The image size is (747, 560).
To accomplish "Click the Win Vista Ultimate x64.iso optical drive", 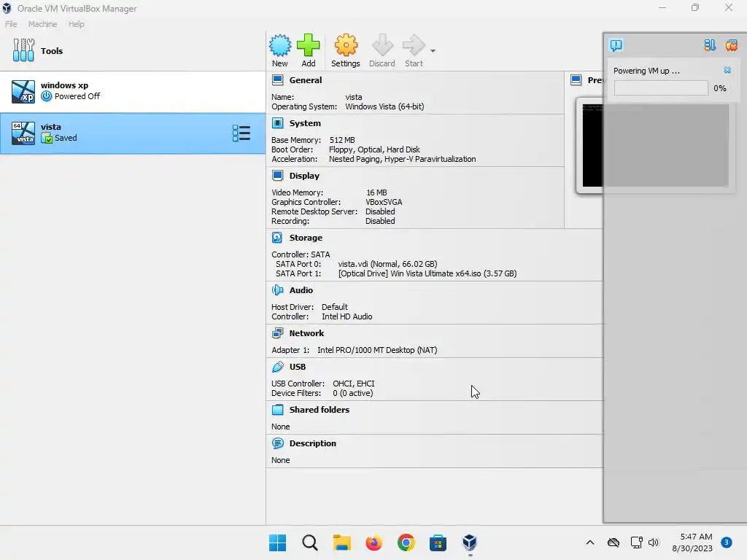I will click(x=427, y=273).
